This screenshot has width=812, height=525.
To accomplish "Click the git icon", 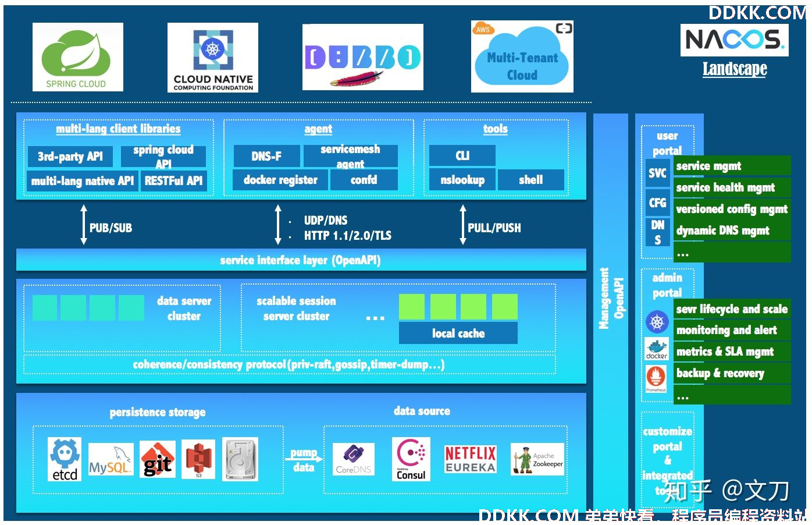I will 158,460.
